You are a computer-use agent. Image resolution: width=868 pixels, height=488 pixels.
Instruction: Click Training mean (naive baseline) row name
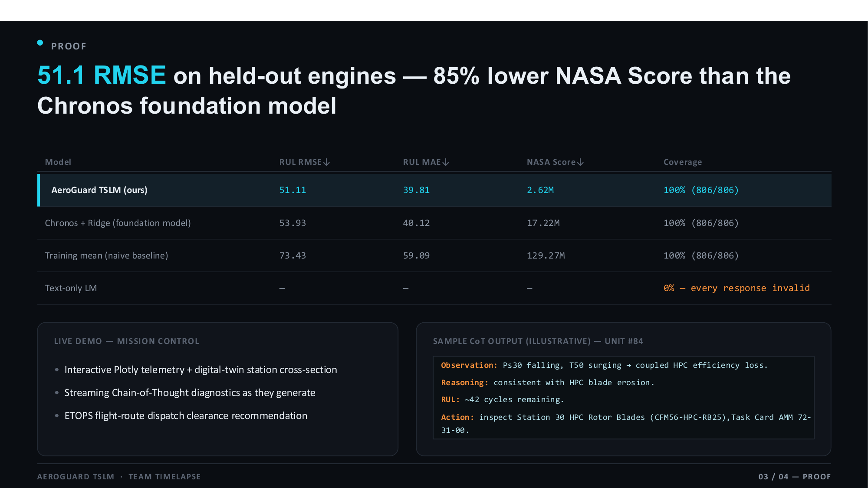coord(106,255)
